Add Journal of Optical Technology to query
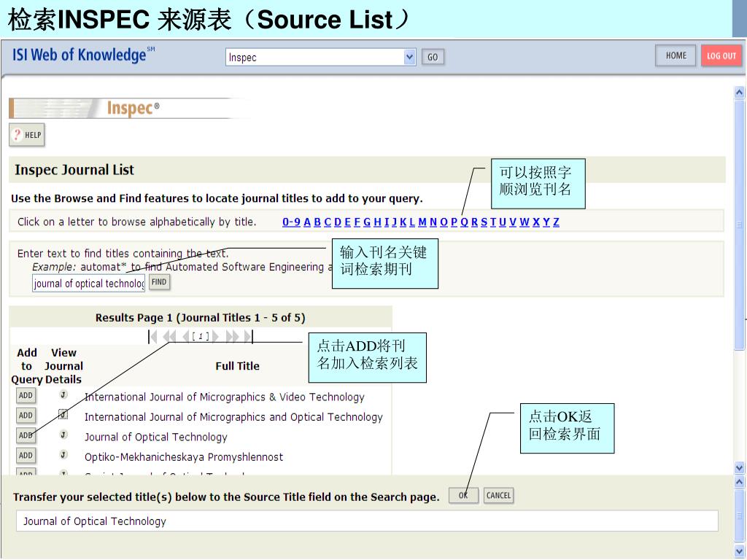 pos(26,435)
